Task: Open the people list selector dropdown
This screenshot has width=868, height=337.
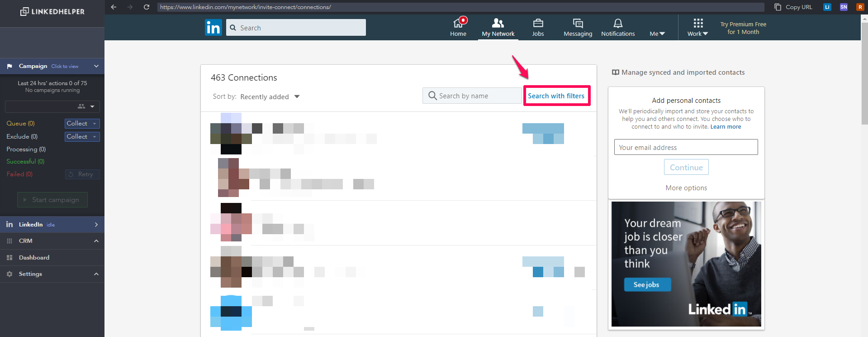Action: click(x=52, y=106)
